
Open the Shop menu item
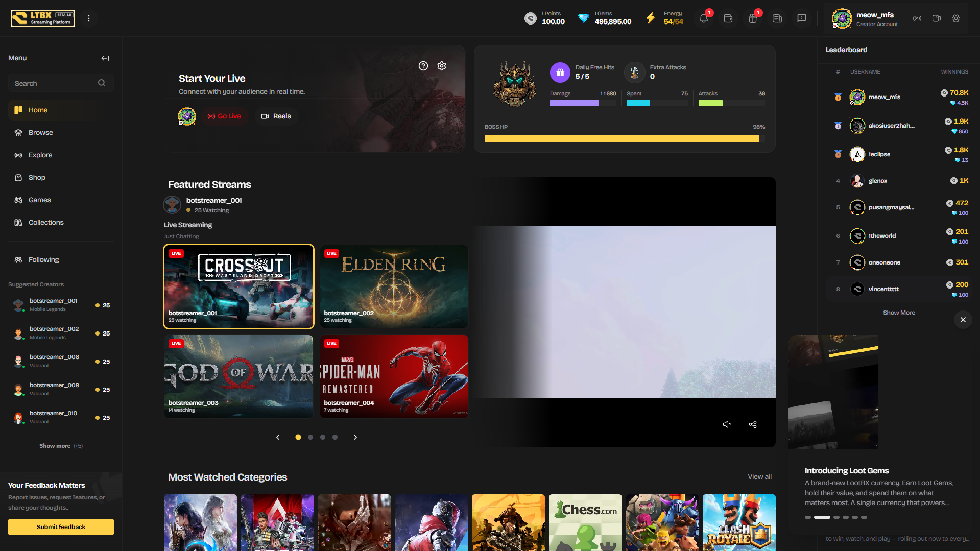[61, 177]
